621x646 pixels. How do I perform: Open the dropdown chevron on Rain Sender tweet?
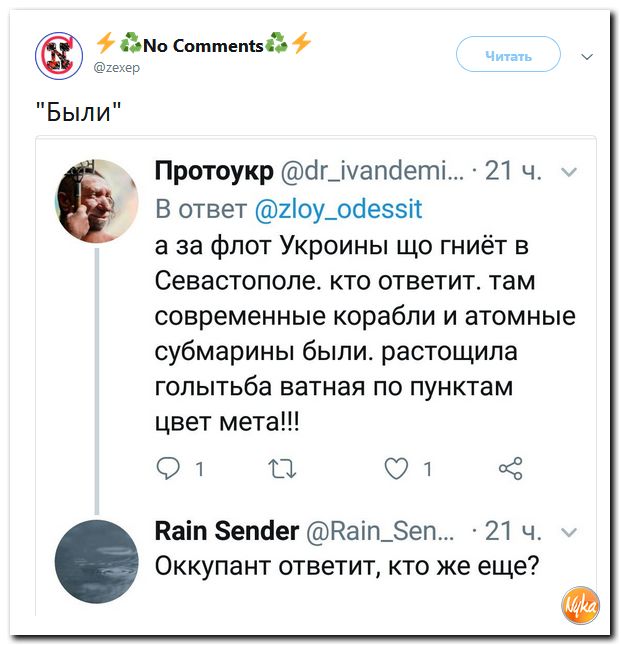(569, 532)
